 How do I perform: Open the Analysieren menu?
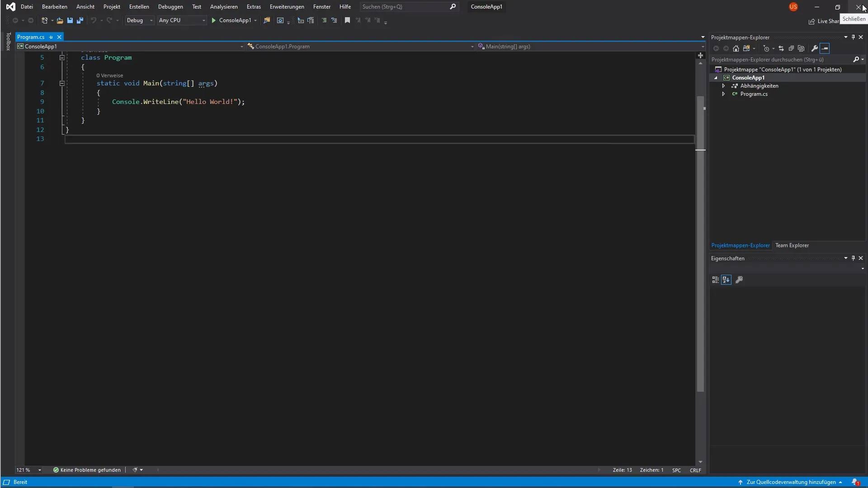[x=224, y=7]
